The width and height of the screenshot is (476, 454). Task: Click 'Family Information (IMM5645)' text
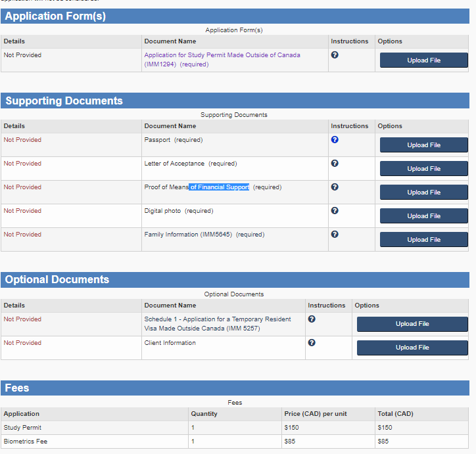pyautogui.click(x=188, y=235)
